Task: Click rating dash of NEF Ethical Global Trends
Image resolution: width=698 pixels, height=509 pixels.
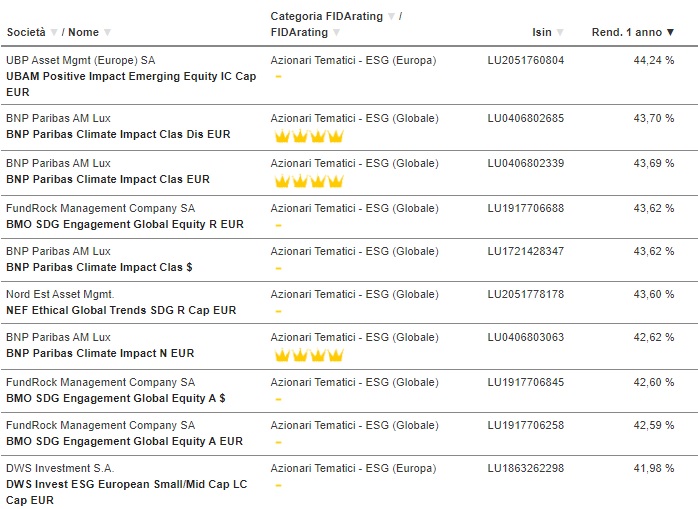Action: (x=278, y=311)
